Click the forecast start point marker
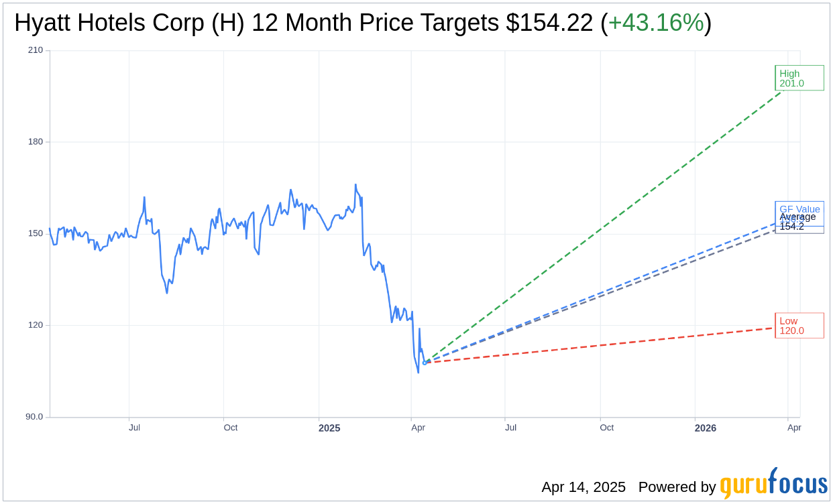 424,363
